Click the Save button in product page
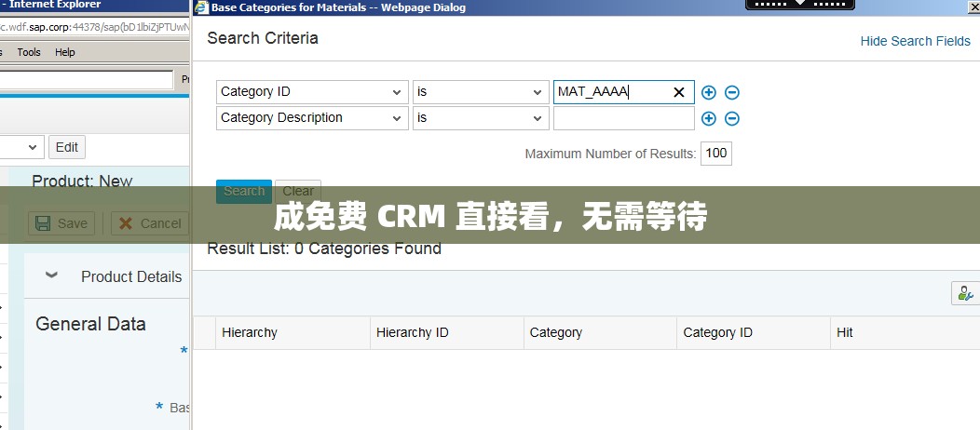Viewport: 980px width, 430px height. click(x=61, y=223)
